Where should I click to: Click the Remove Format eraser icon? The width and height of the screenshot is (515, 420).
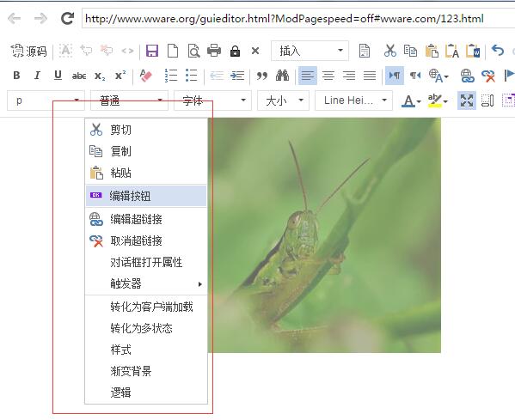[x=145, y=76]
